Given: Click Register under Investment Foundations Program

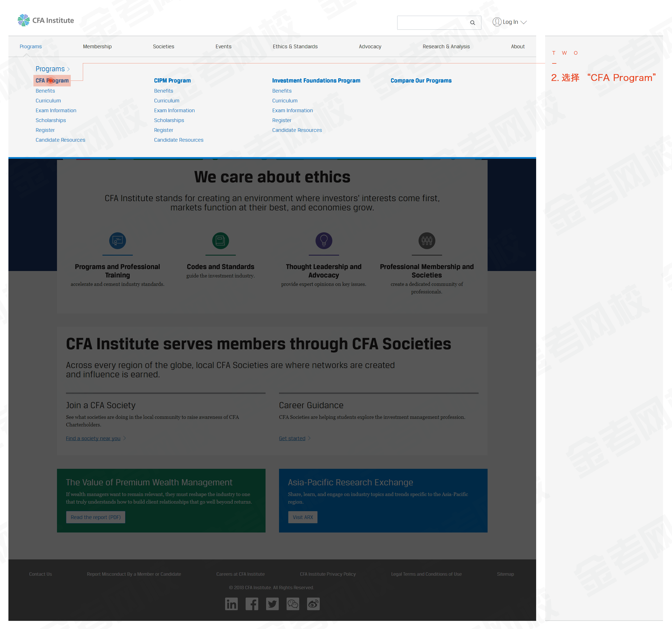Looking at the screenshot, I should [x=282, y=120].
